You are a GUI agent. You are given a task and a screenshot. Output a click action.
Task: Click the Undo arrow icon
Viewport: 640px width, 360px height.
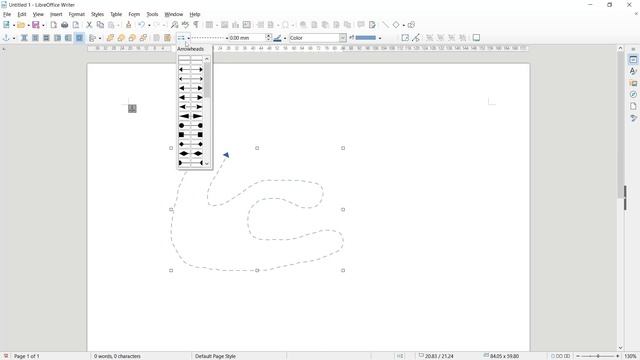141,25
